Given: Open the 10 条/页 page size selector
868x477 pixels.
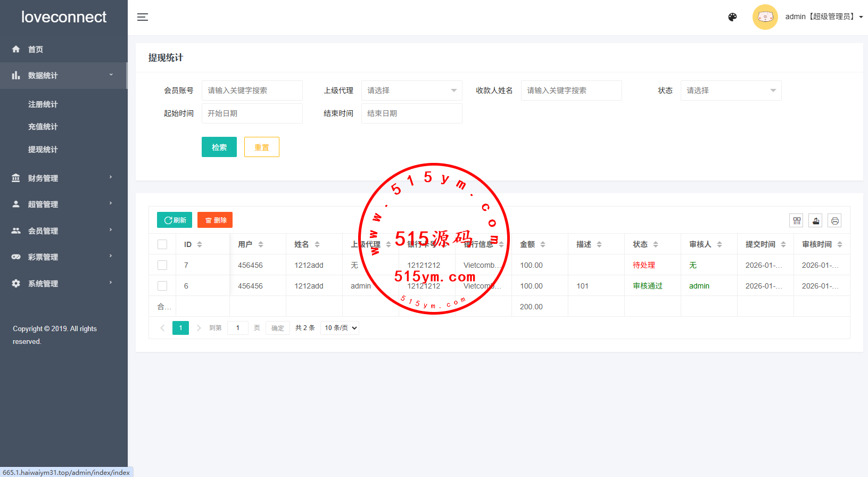Looking at the screenshot, I should click(340, 328).
